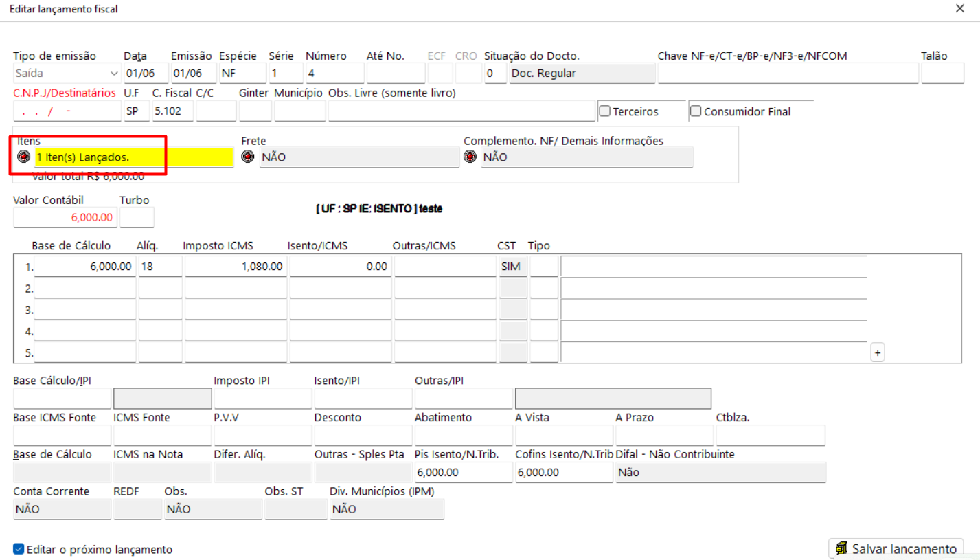Click the Pis Isento/N.Trib. field
This screenshot has width=980, height=560.
click(464, 473)
